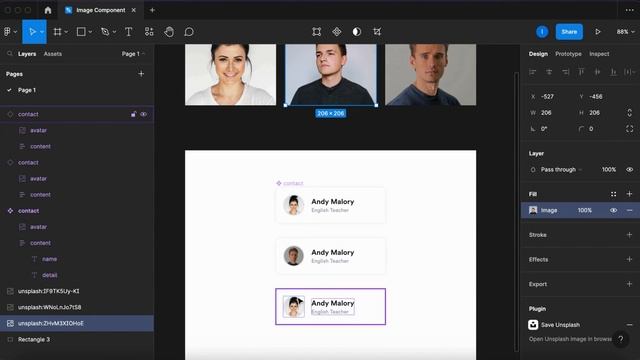
Task: Select the Hand tool
Action: [169, 32]
